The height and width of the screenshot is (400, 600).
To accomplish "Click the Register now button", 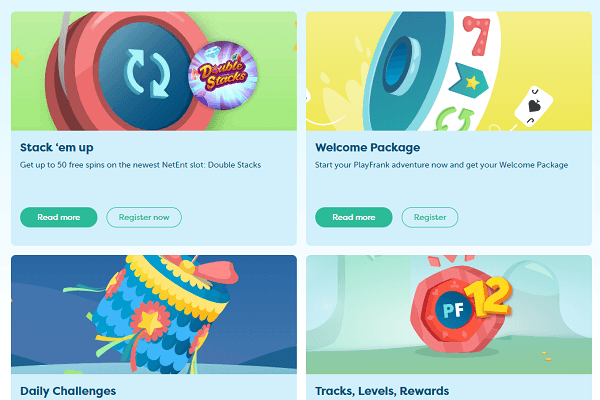I will coord(144,217).
